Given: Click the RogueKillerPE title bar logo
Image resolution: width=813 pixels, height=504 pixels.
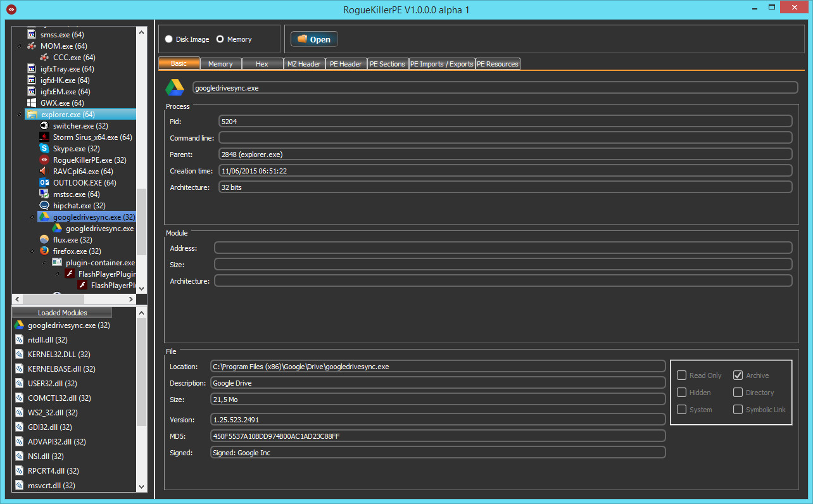Looking at the screenshot, I should 10,9.
